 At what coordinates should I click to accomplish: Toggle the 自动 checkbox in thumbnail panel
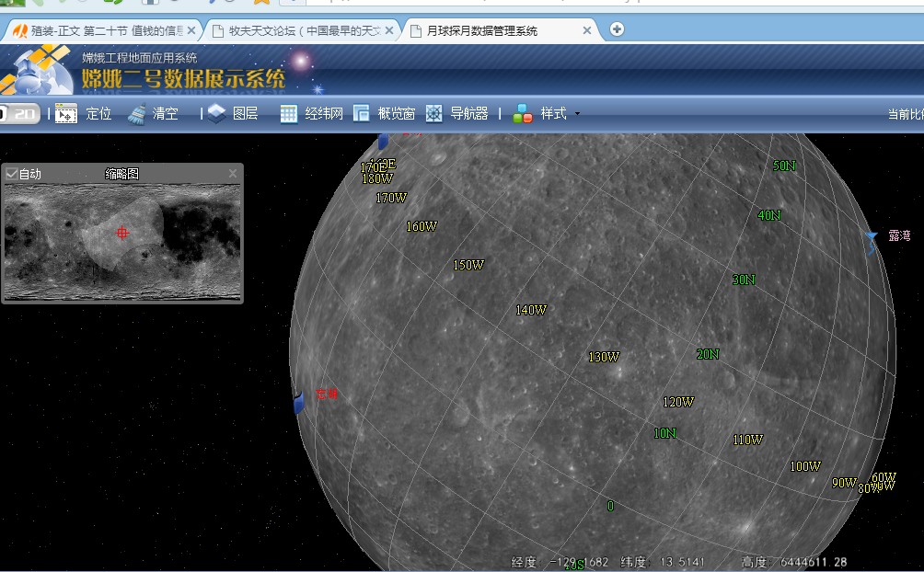(11, 174)
